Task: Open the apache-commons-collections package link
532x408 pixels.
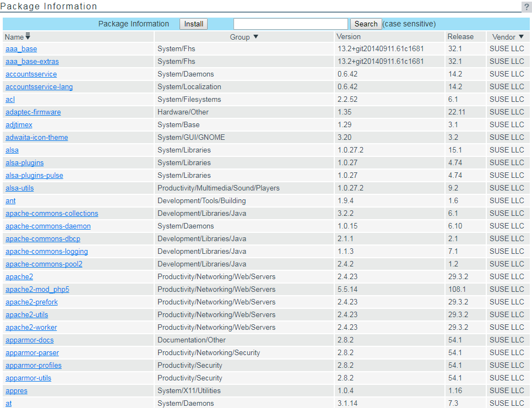Action: pos(52,214)
